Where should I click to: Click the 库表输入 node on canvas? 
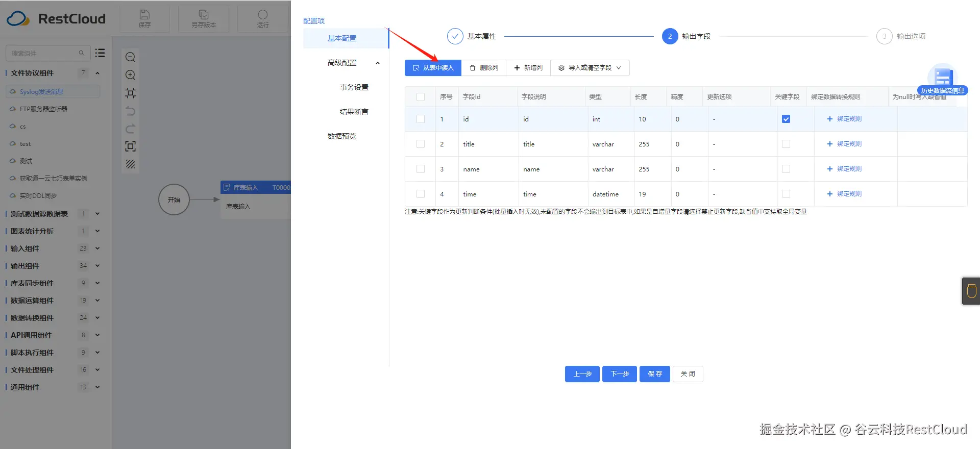pyautogui.click(x=256, y=199)
